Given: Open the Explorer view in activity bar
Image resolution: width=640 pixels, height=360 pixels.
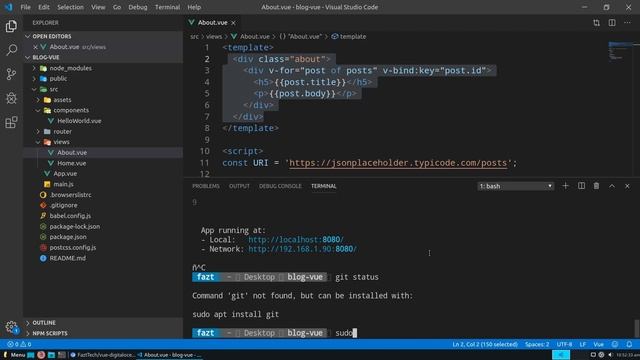Looking at the screenshot, I should [x=11, y=27].
